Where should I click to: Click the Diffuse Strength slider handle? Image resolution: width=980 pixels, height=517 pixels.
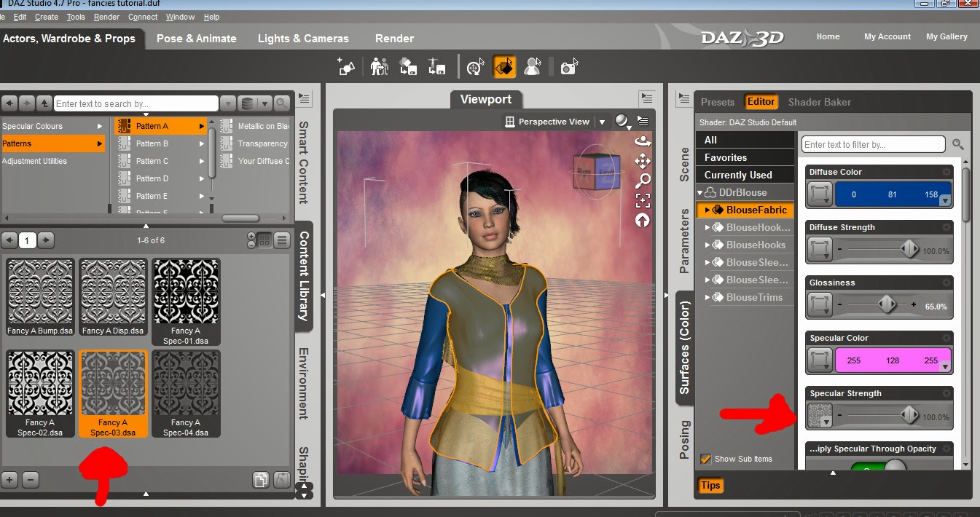[x=909, y=249]
